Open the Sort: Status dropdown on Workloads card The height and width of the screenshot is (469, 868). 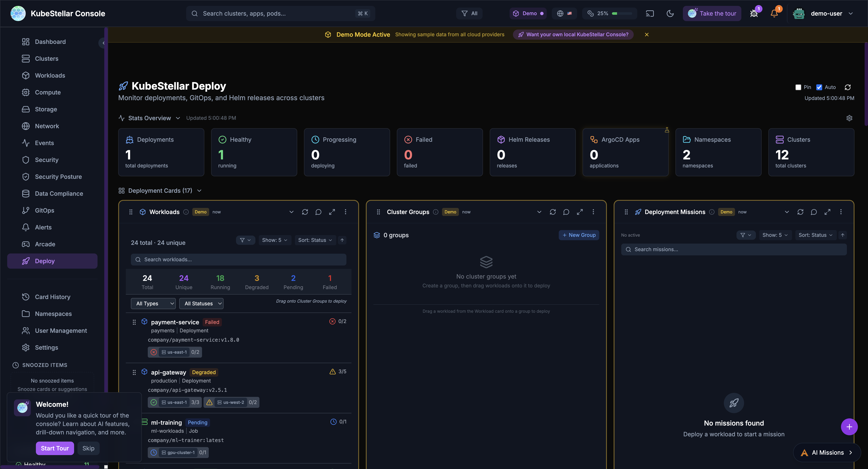point(315,240)
